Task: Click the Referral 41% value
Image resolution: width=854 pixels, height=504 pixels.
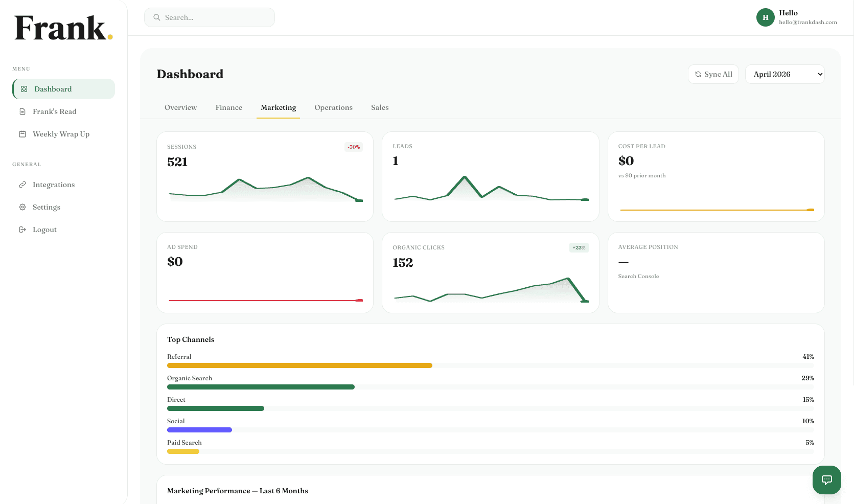Action: [808, 357]
